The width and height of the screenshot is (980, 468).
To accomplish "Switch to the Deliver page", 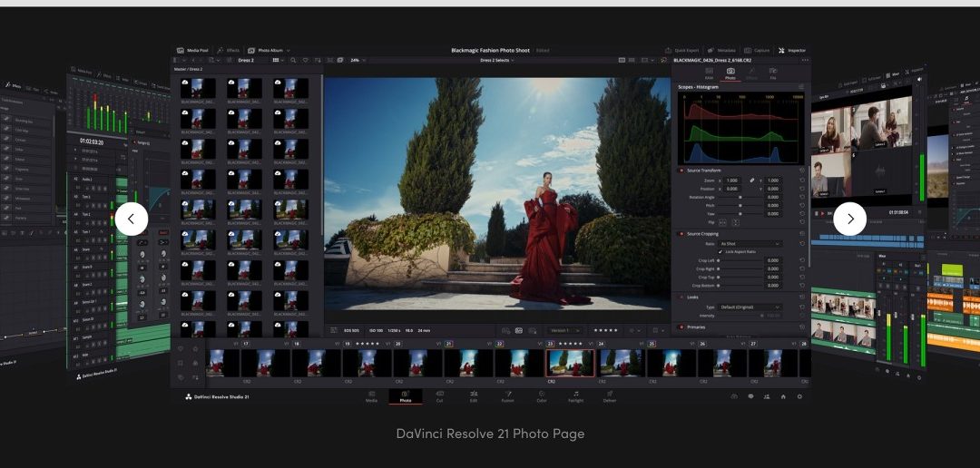I will [610, 396].
